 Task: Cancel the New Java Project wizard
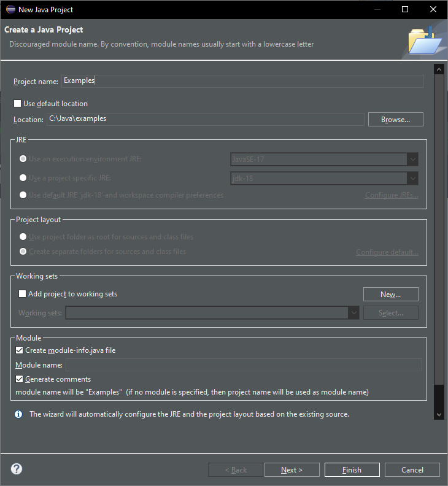point(412,470)
